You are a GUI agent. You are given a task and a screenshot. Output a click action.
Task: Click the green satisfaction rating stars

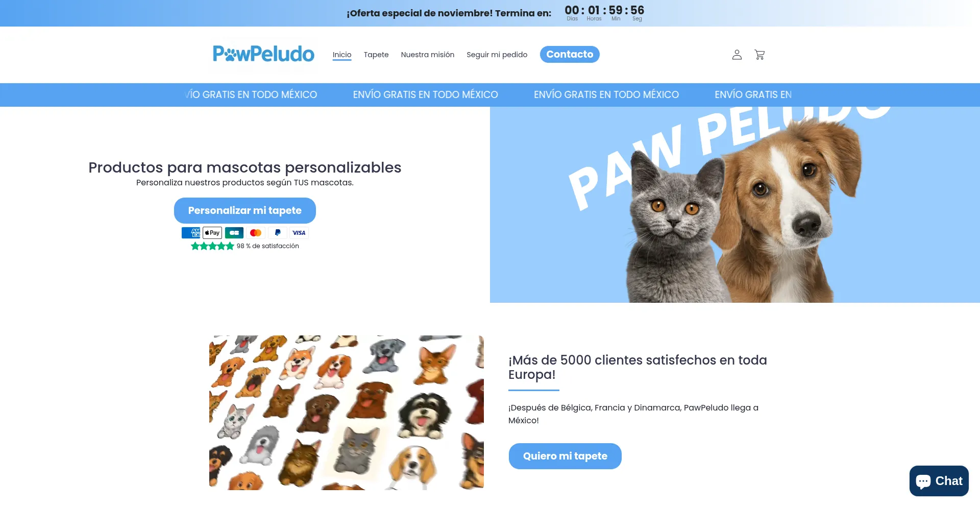212,246
